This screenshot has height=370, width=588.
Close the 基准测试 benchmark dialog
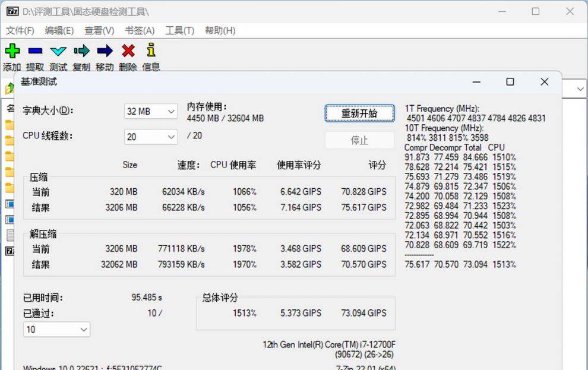click(x=544, y=82)
